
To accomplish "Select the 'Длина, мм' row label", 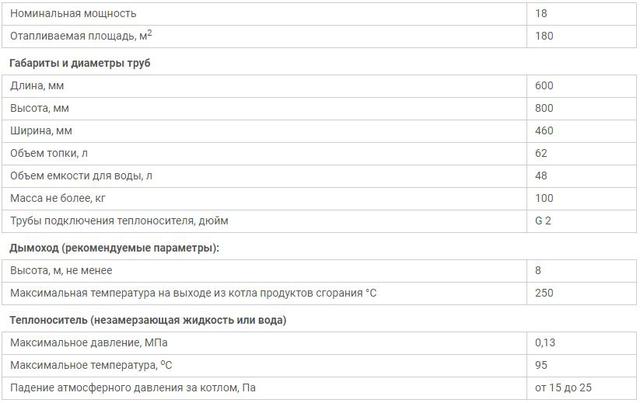I will (37, 86).
